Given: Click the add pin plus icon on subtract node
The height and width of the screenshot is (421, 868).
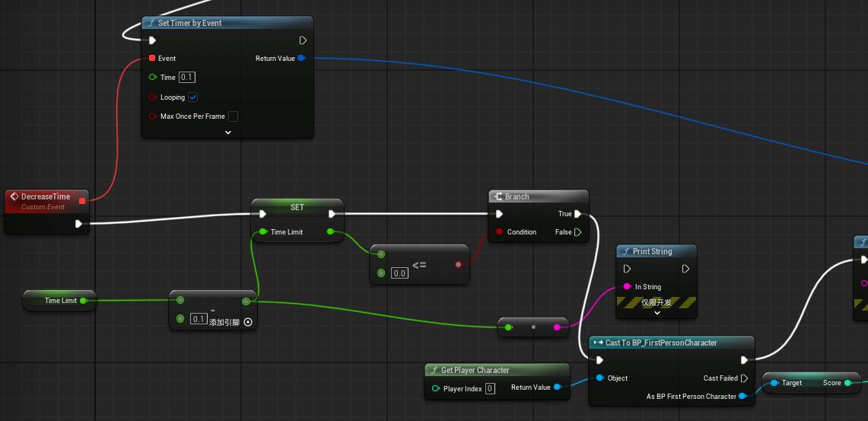Looking at the screenshot, I should pos(248,322).
